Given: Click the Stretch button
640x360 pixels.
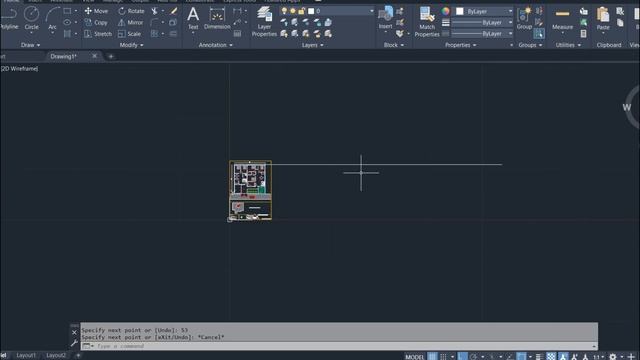Looking at the screenshot, I should click(x=98, y=34).
